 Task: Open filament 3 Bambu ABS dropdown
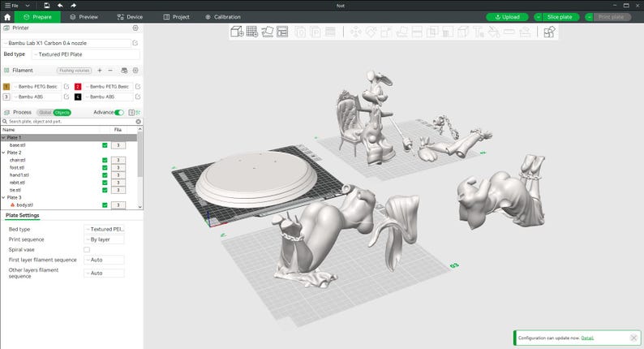[37, 97]
